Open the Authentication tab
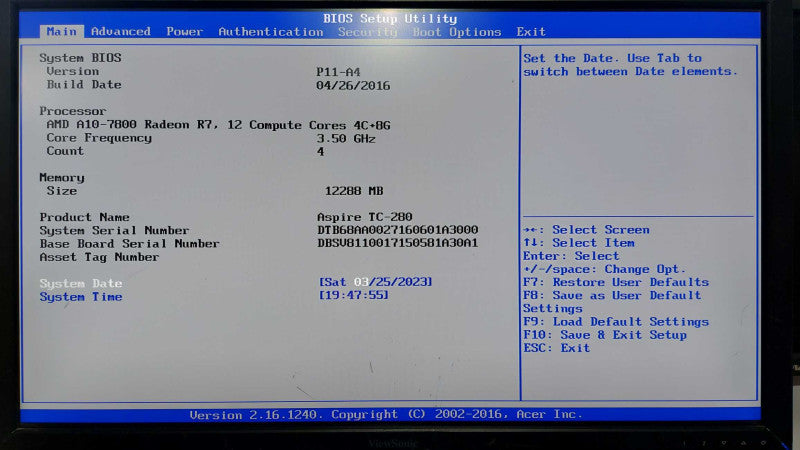 pos(271,32)
